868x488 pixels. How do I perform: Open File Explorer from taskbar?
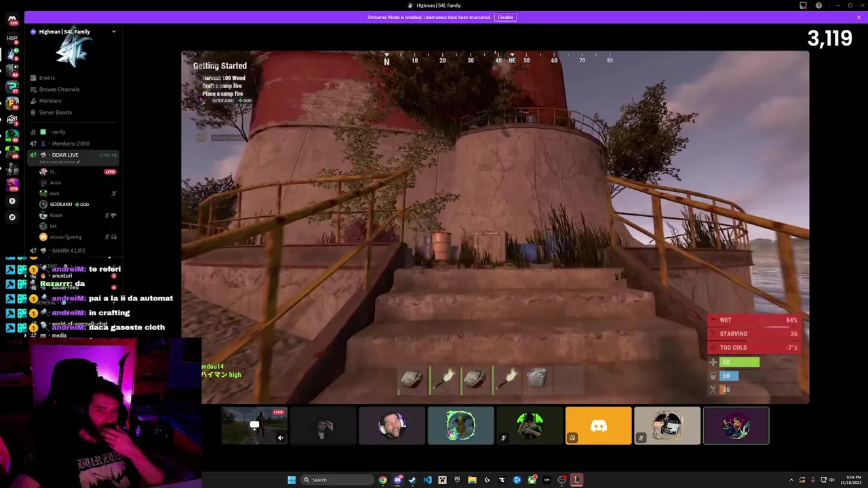pyautogui.click(x=472, y=480)
